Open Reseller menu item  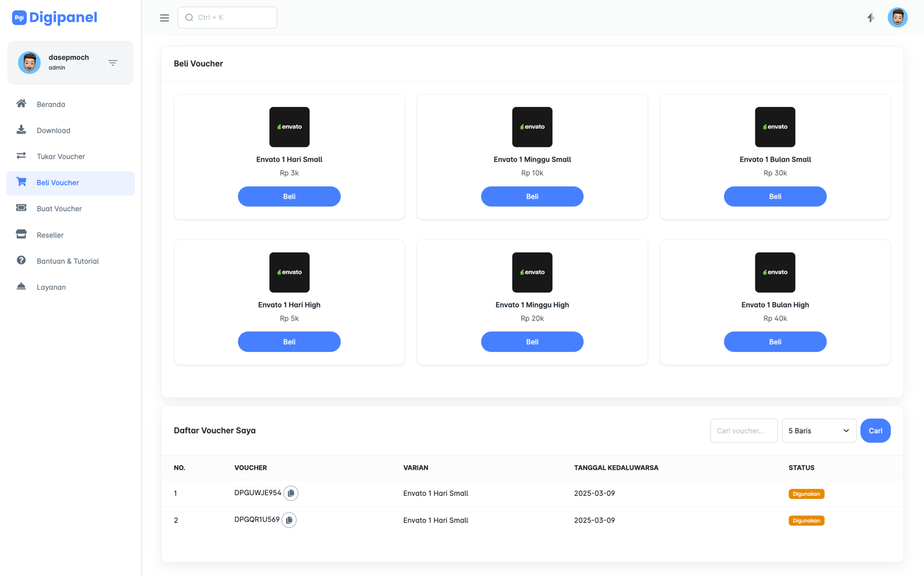70,235
